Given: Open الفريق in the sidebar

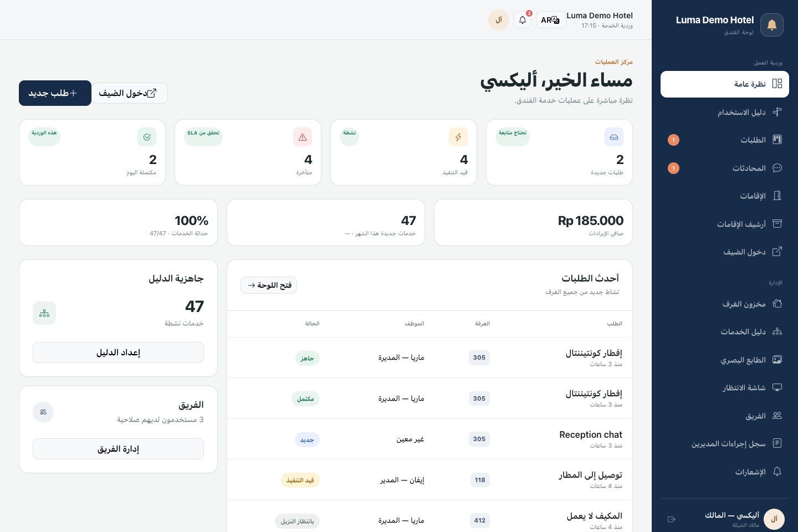Looking at the screenshot, I should 725,416.
